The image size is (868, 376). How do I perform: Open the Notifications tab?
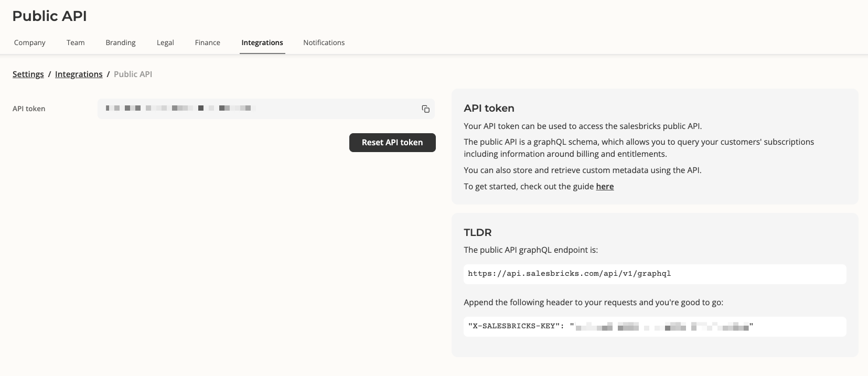tap(324, 42)
